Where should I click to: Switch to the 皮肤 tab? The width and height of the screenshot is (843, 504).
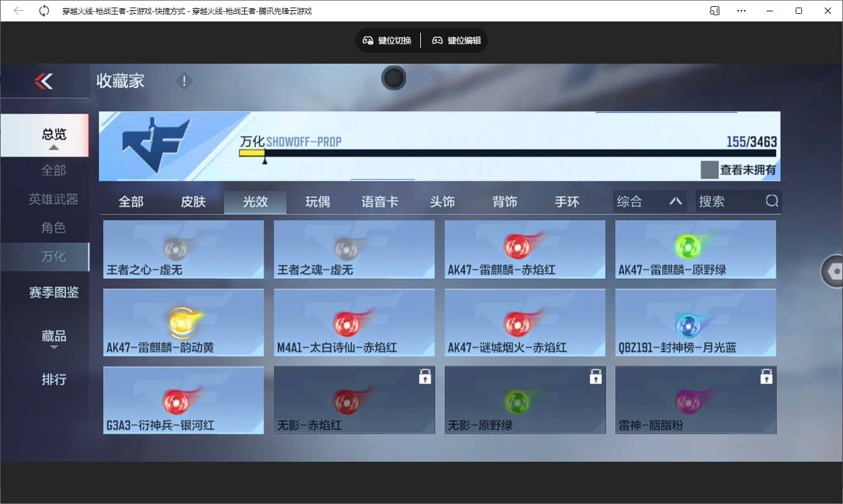(x=193, y=201)
